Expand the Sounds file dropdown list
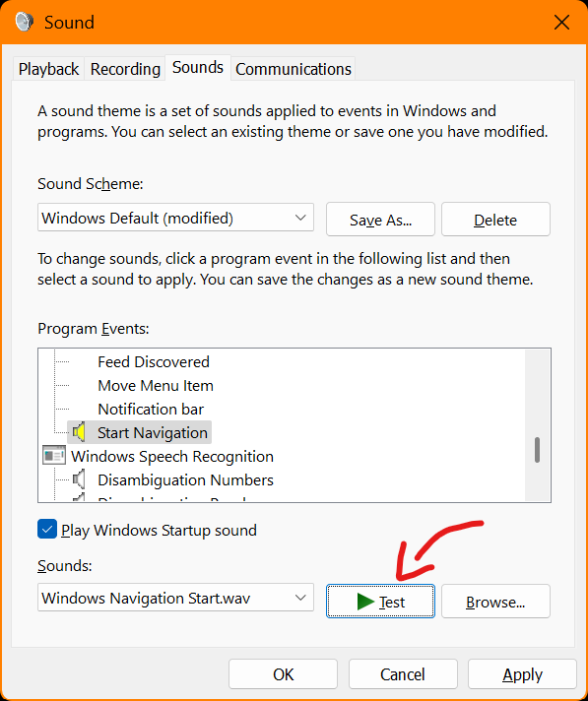 175,598
